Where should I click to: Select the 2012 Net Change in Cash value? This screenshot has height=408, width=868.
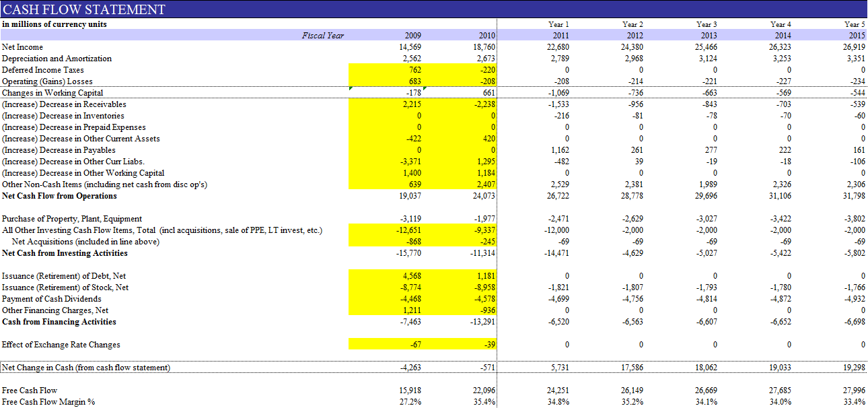tap(631, 368)
